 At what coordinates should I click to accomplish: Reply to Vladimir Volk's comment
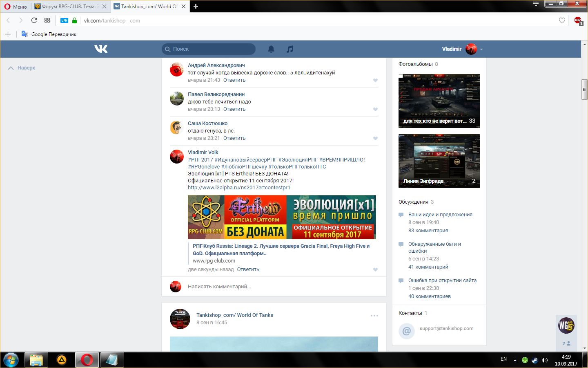pos(248,269)
